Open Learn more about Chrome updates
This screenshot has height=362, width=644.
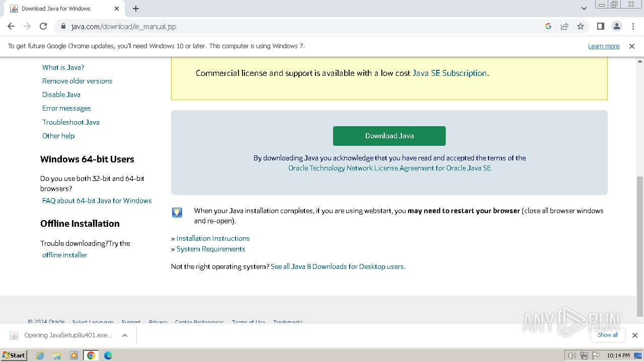tap(604, 46)
